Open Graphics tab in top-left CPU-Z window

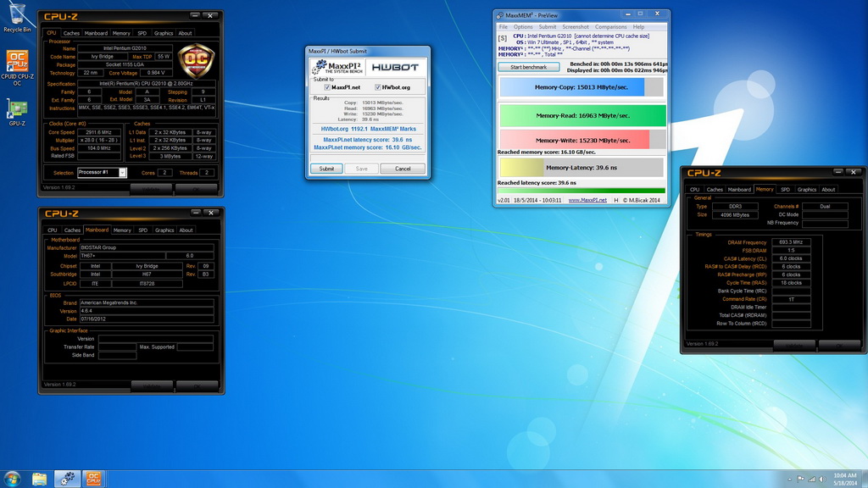[164, 33]
